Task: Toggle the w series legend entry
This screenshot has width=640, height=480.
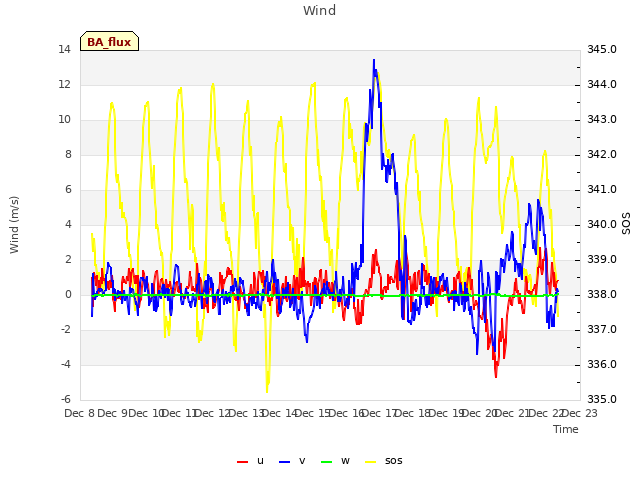Action: (x=336, y=461)
